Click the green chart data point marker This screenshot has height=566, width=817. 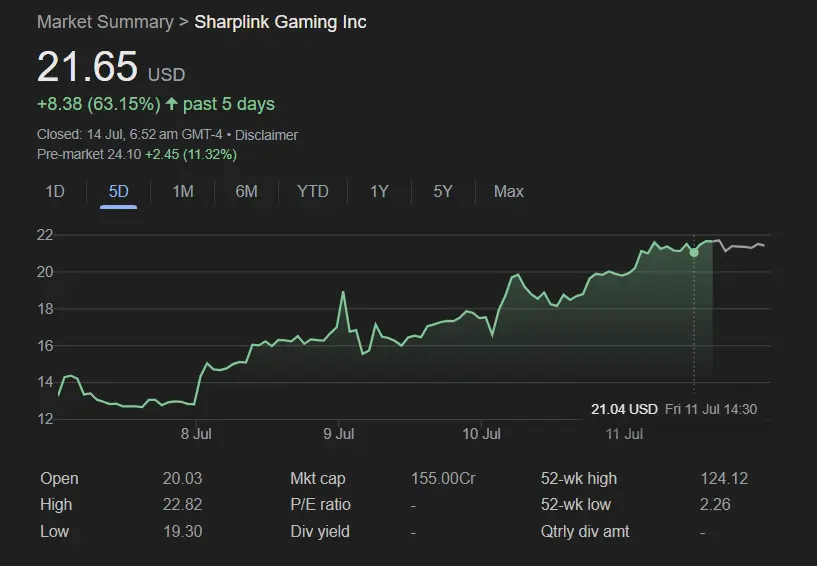(694, 252)
